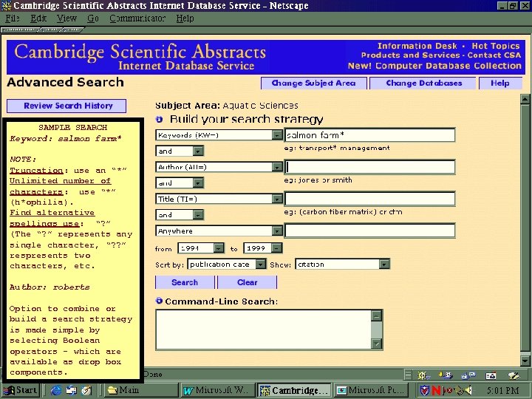Image resolution: width=532 pixels, height=399 pixels.
Task: Click the Clear button
Action: click(x=247, y=282)
